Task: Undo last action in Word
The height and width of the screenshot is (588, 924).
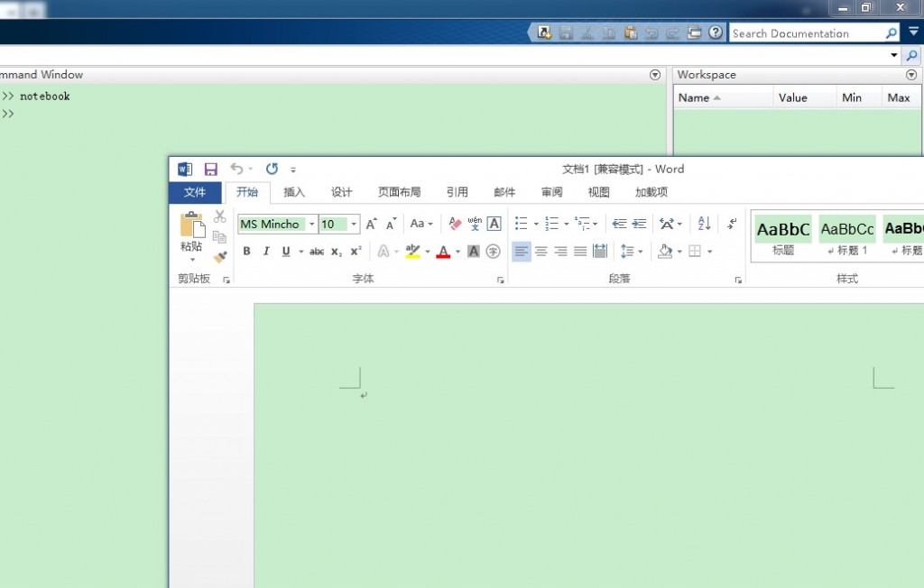Action: tap(237, 169)
